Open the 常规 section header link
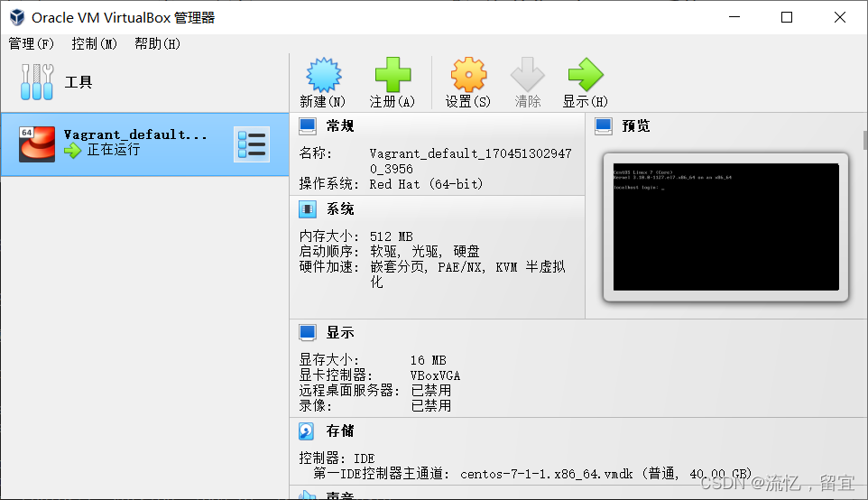 (340, 126)
